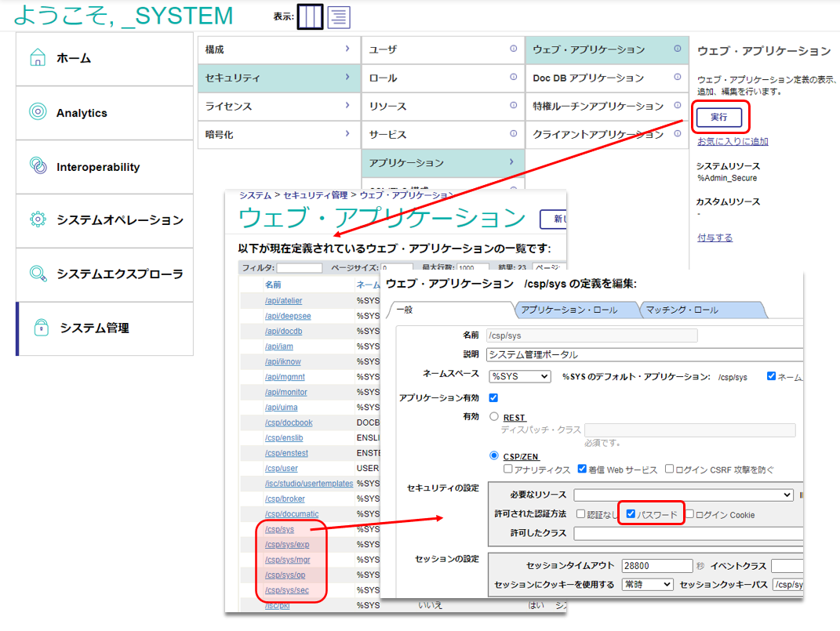Toggle the パスワード authentication checkbox
Viewport: 840px width, 631px height.
pyautogui.click(x=631, y=514)
